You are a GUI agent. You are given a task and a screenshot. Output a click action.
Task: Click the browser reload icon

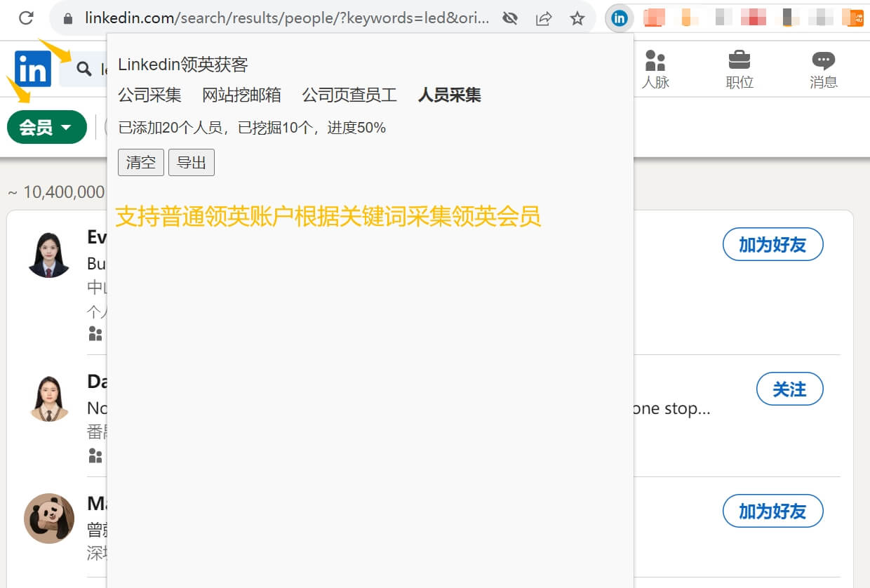pos(26,18)
